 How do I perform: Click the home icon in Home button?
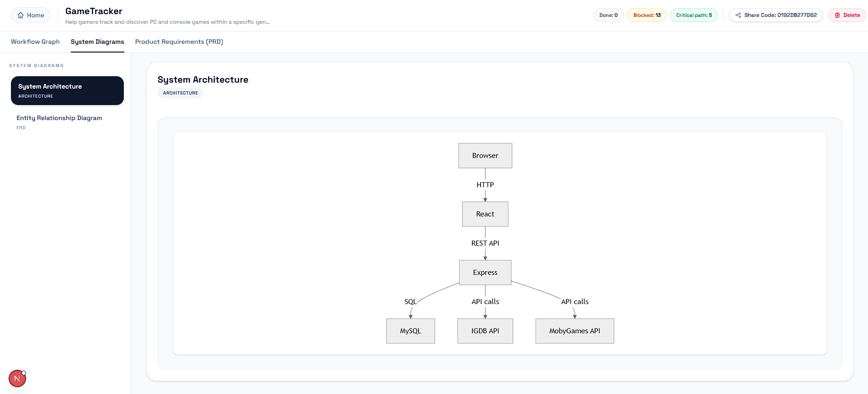pos(21,15)
